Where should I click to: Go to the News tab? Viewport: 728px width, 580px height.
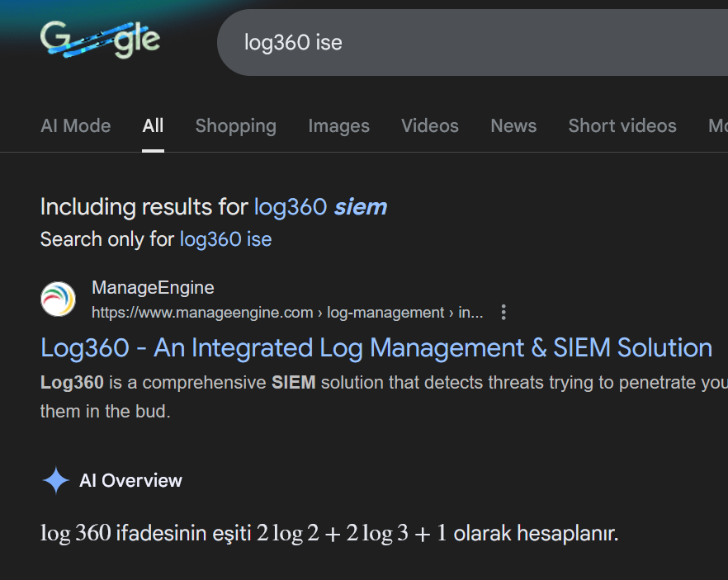pos(513,126)
